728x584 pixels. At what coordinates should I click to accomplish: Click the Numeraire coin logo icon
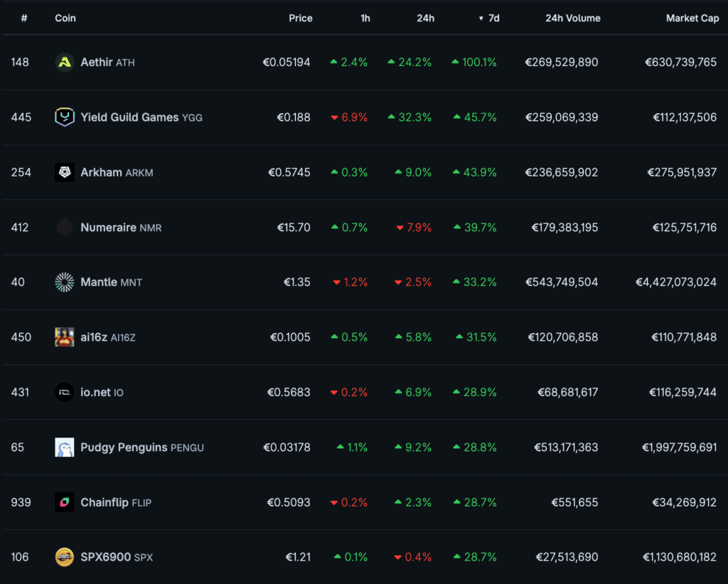65,227
